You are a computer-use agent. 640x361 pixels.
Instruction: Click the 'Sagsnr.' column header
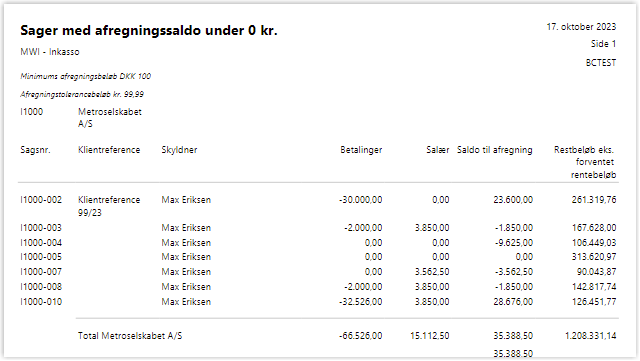tap(36, 150)
